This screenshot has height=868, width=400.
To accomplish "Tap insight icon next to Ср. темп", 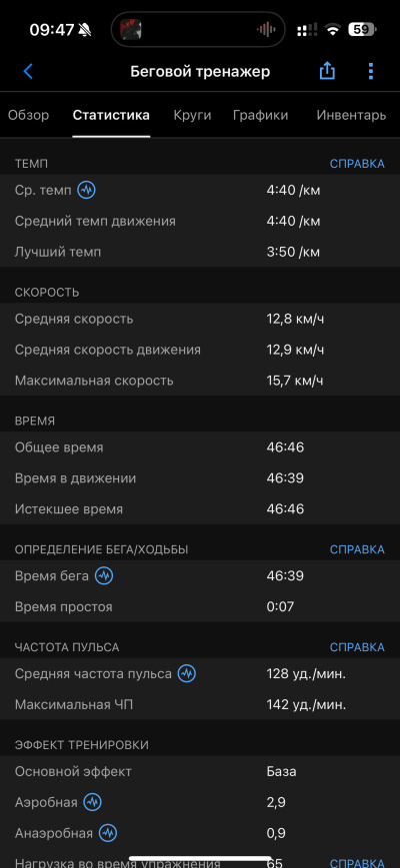I will coord(86,191).
